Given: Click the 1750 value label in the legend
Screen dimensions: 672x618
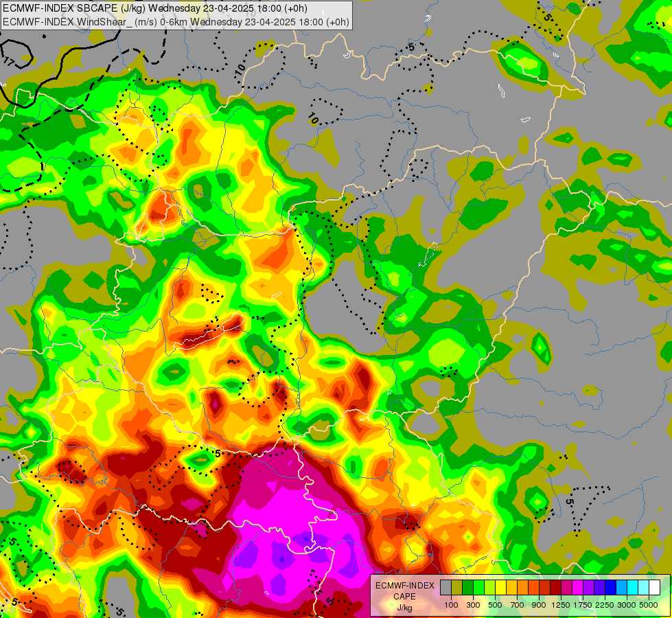Looking at the screenshot, I should click(x=583, y=605).
